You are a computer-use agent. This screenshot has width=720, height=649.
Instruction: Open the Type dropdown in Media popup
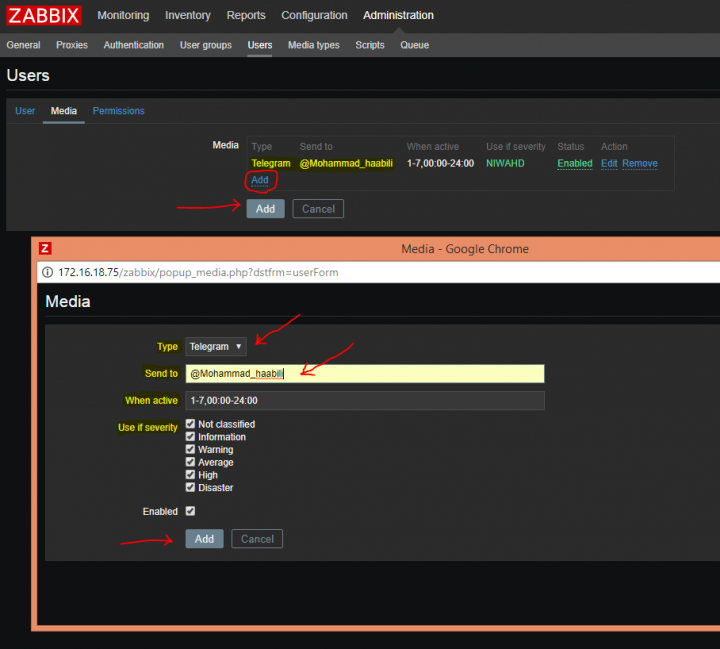pos(216,346)
